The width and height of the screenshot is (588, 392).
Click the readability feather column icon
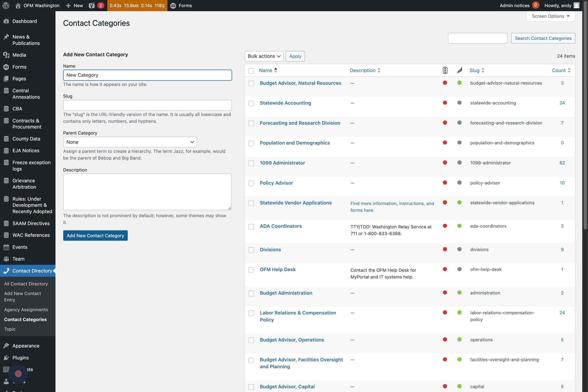pyautogui.click(x=459, y=70)
